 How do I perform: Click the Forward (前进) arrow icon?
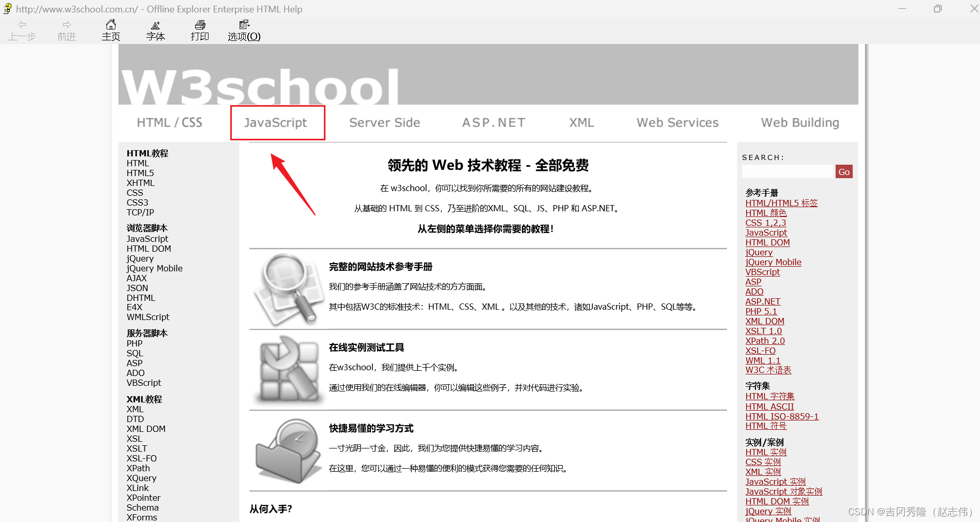[67, 24]
